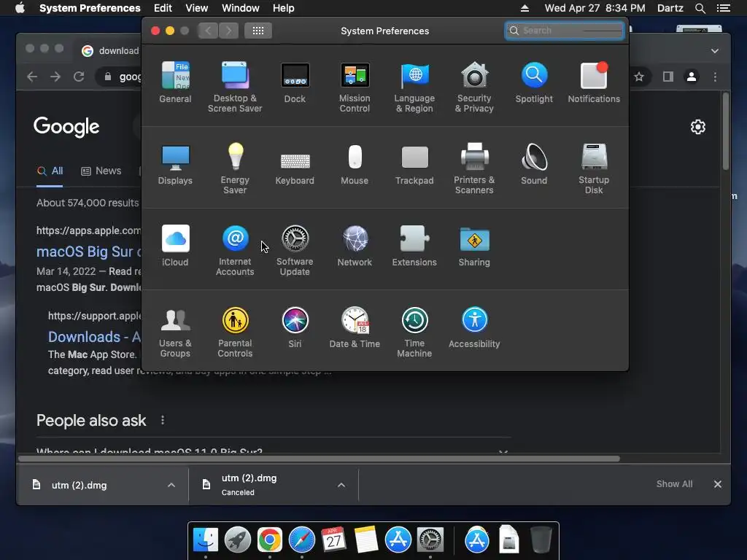This screenshot has width=747, height=560.
Task: Focus the System Preferences search field
Action: [565, 31]
